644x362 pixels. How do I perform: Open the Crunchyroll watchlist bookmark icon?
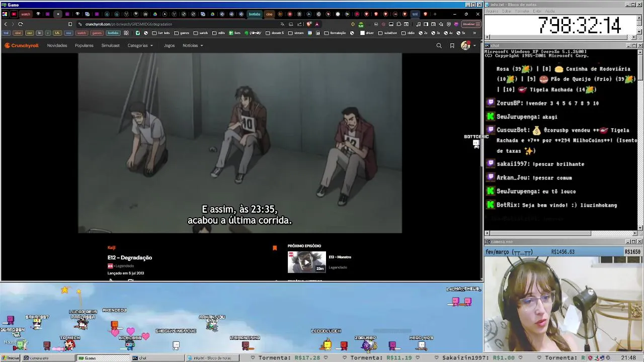pos(452,46)
